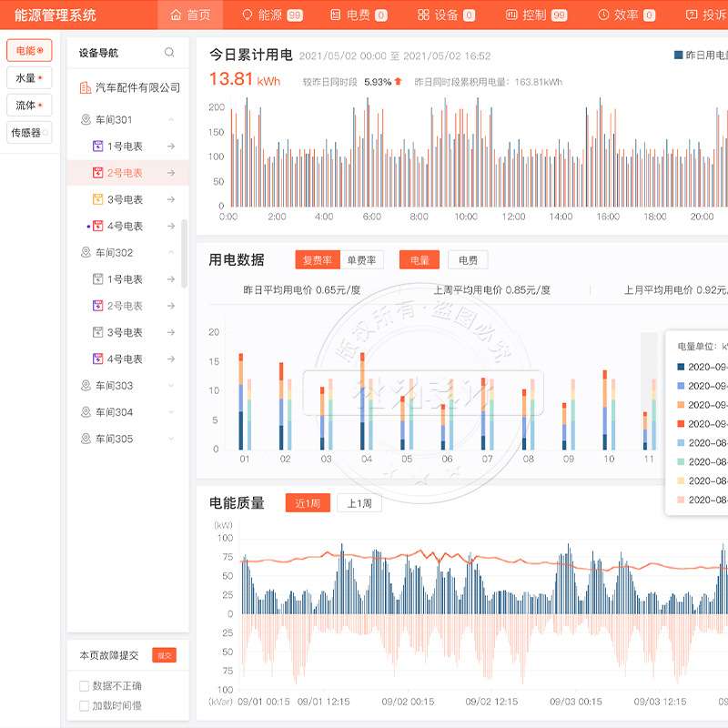The height and width of the screenshot is (728, 728).
Task: Select the 流体 category button
Action: 29,105
